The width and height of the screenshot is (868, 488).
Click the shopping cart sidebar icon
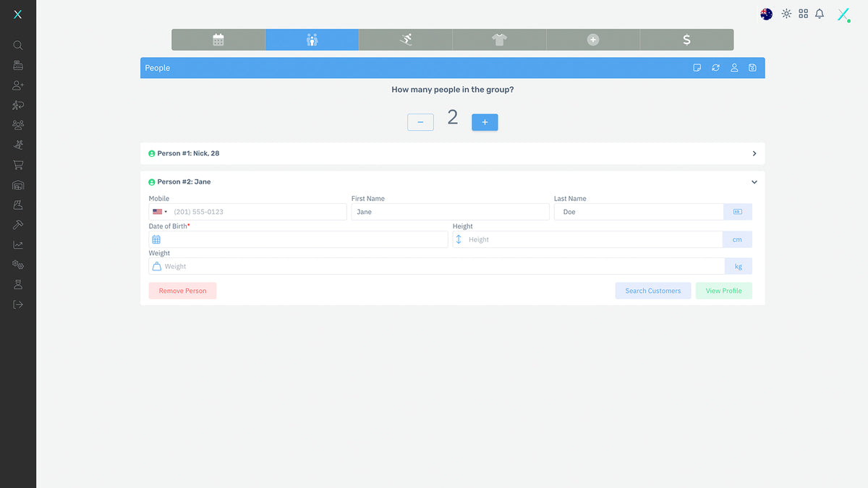tap(18, 165)
